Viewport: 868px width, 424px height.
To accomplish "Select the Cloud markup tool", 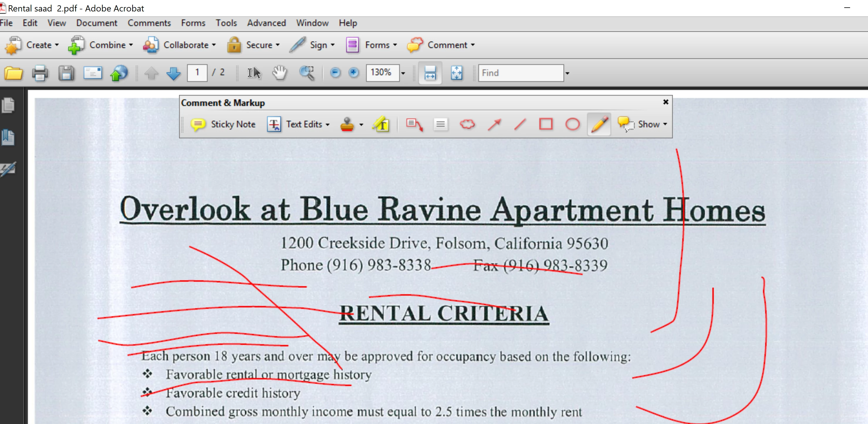I will click(x=467, y=124).
